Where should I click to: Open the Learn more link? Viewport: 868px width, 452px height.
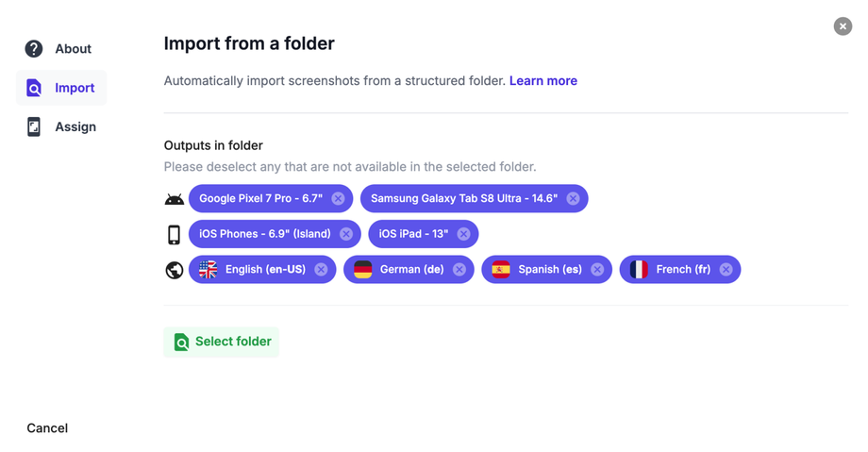pyautogui.click(x=543, y=81)
